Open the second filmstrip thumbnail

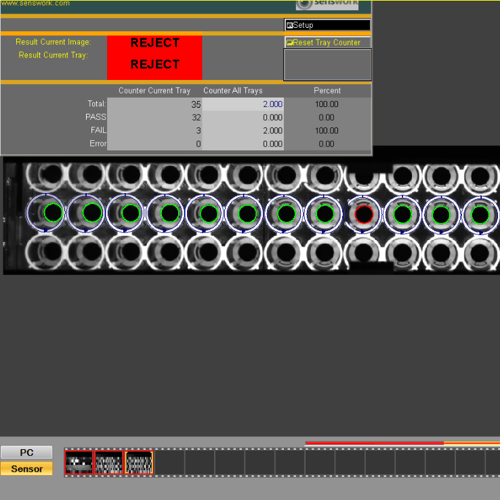click(109, 462)
